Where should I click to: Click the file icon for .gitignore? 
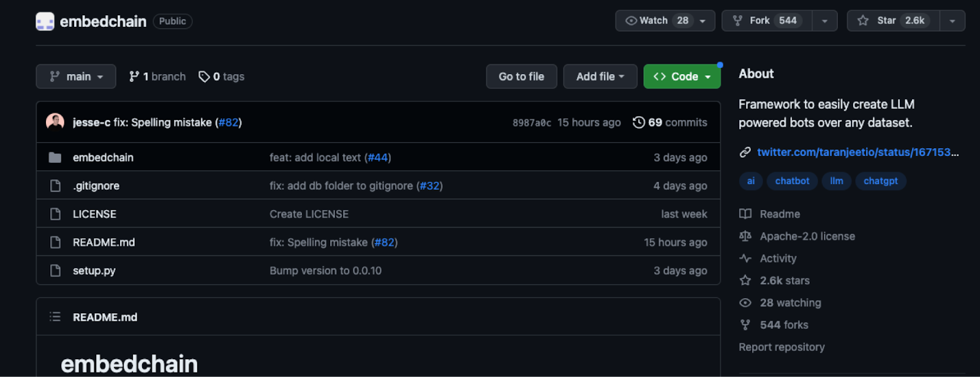pos(55,185)
